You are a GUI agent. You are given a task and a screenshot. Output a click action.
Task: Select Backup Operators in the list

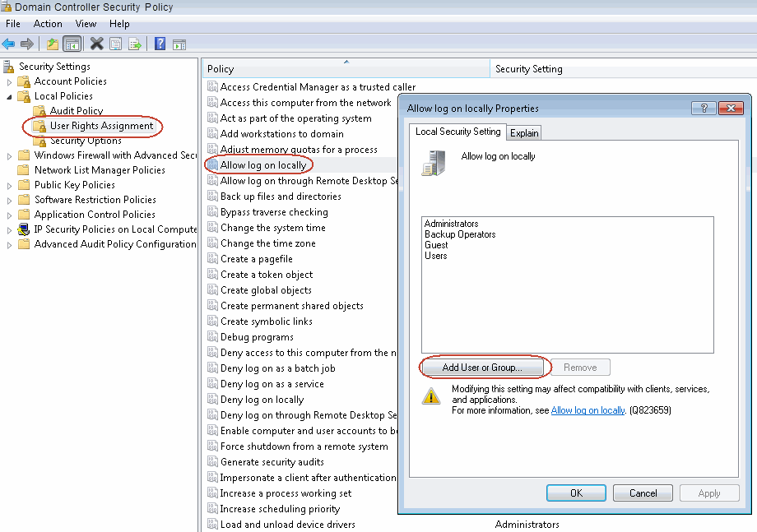point(460,234)
